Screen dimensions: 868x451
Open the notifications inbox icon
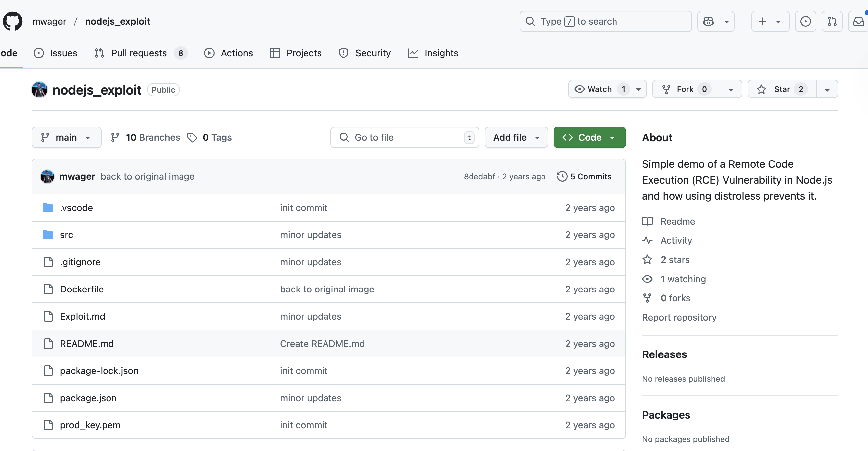click(858, 21)
